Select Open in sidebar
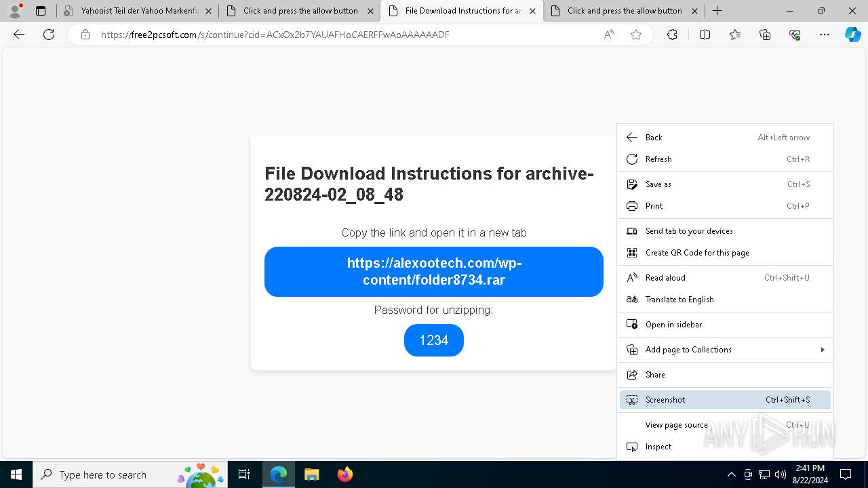Image resolution: width=868 pixels, height=488 pixels. click(x=725, y=325)
